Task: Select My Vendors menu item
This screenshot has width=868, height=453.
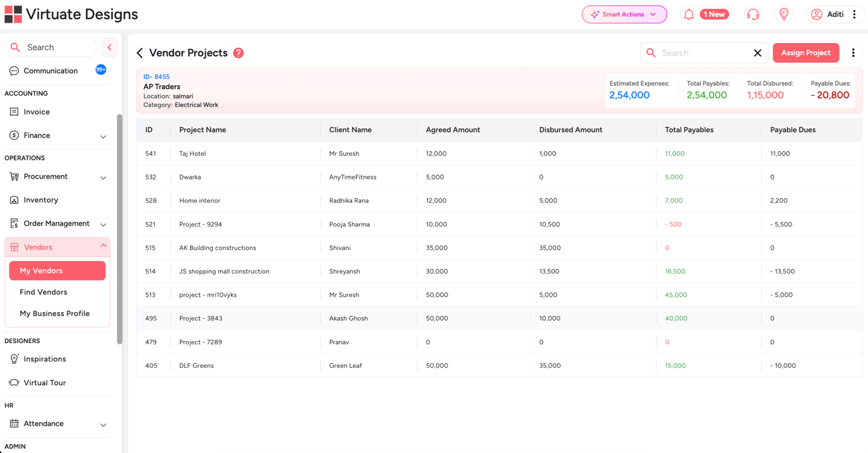Action: (57, 270)
